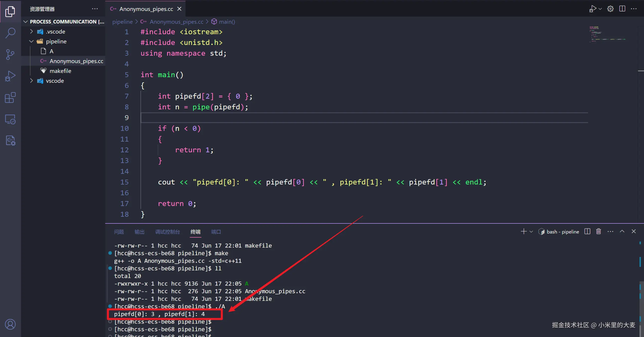
Task: Open run options dropdown beside debug button
Action: 600,9
